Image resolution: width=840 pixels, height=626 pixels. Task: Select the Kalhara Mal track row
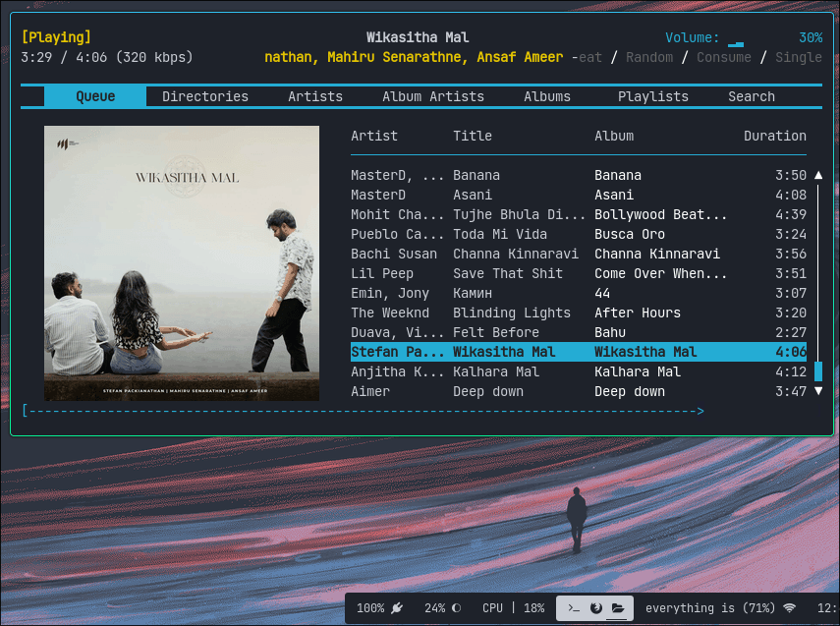(511, 371)
